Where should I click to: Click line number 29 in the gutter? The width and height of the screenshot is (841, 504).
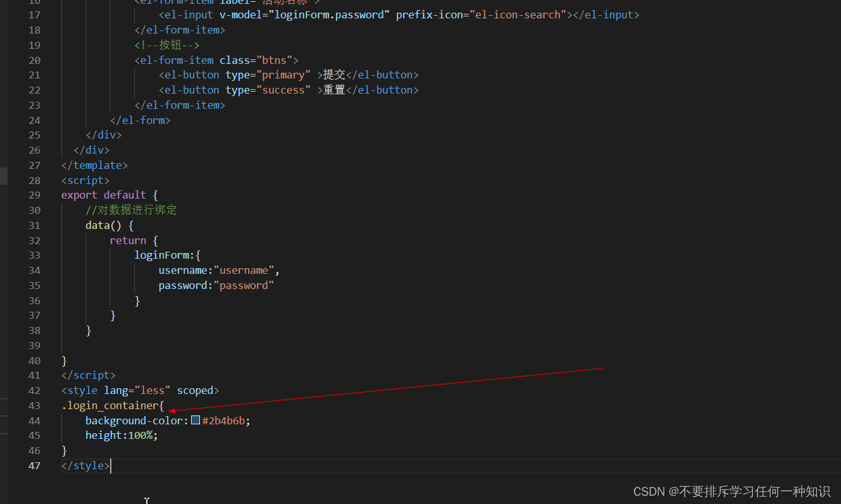[34, 195]
